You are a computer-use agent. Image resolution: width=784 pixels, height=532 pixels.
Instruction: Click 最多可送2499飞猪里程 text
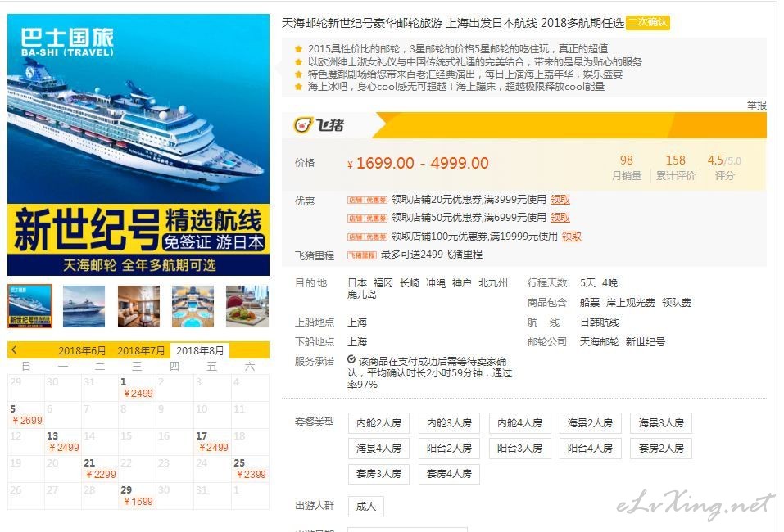pos(432,255)
